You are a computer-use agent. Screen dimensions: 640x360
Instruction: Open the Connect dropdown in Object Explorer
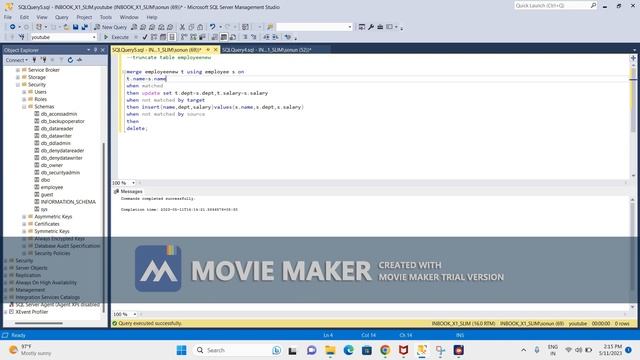(x=17, y=60)
